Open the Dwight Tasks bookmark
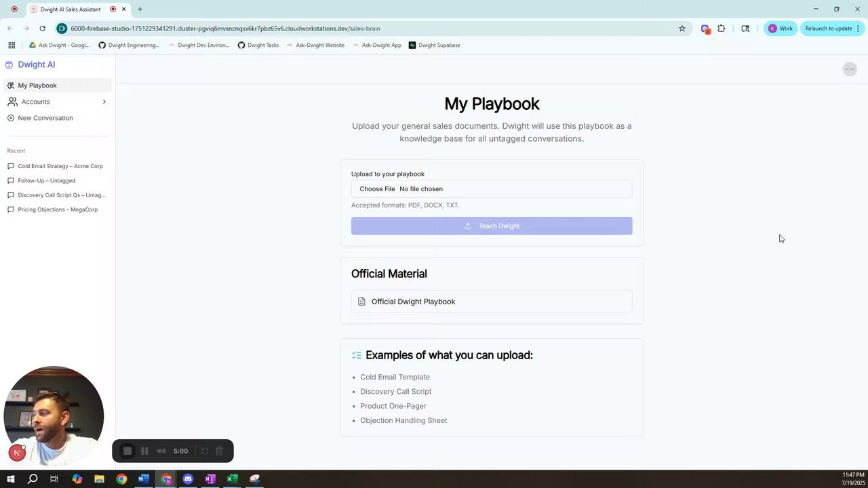The image size is (868, 488). click(x=258, y=45)
